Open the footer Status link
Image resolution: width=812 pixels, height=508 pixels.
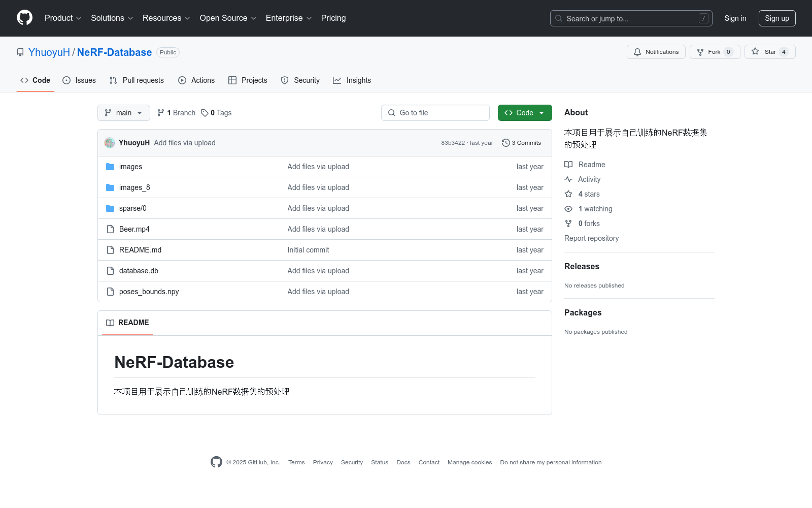tap(380, 462)
